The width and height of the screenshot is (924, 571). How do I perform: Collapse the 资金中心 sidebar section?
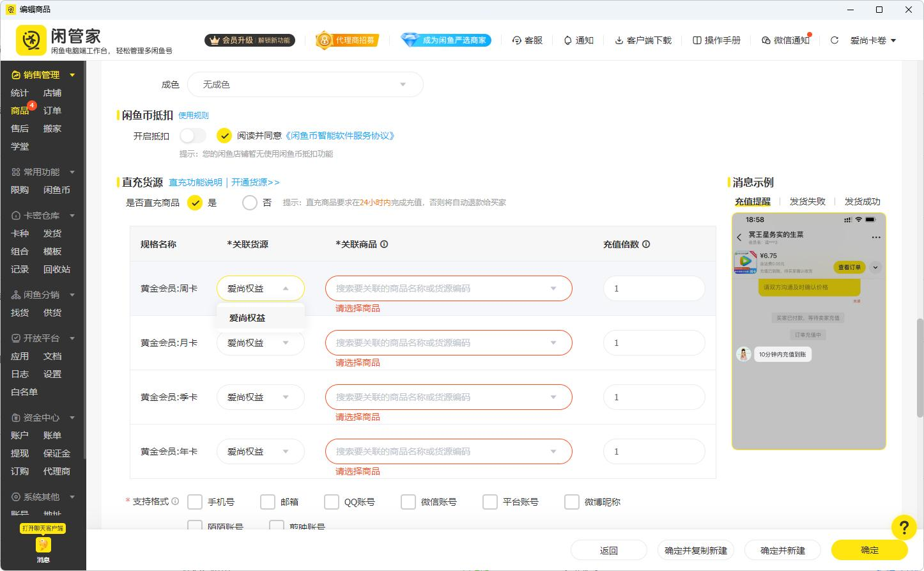pyautogui.click(x=72, y=418)
